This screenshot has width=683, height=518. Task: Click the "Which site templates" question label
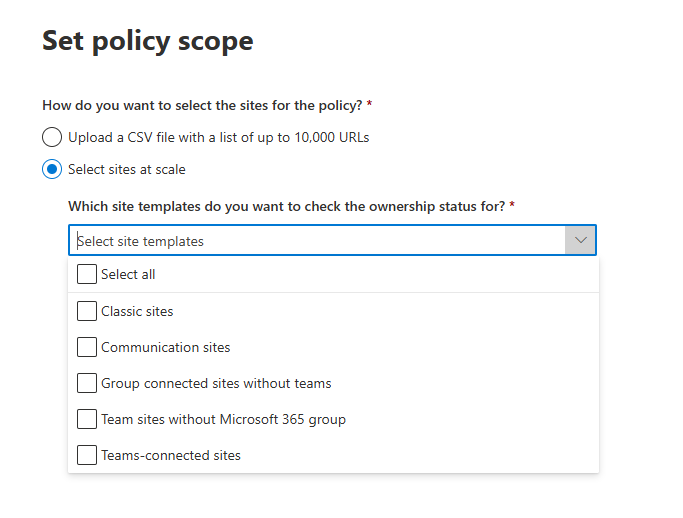[x=288, y=206]
